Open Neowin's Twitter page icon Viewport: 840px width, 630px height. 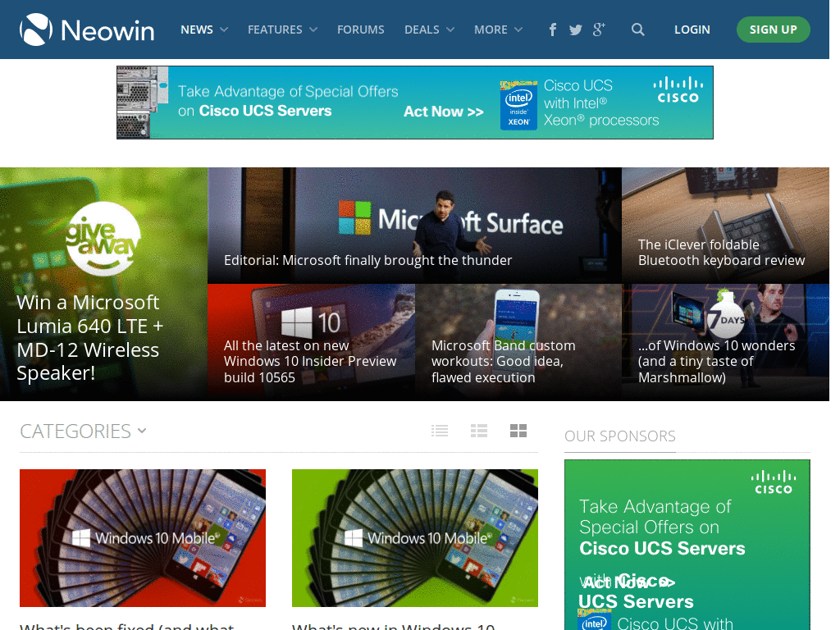tap(576, 30)
